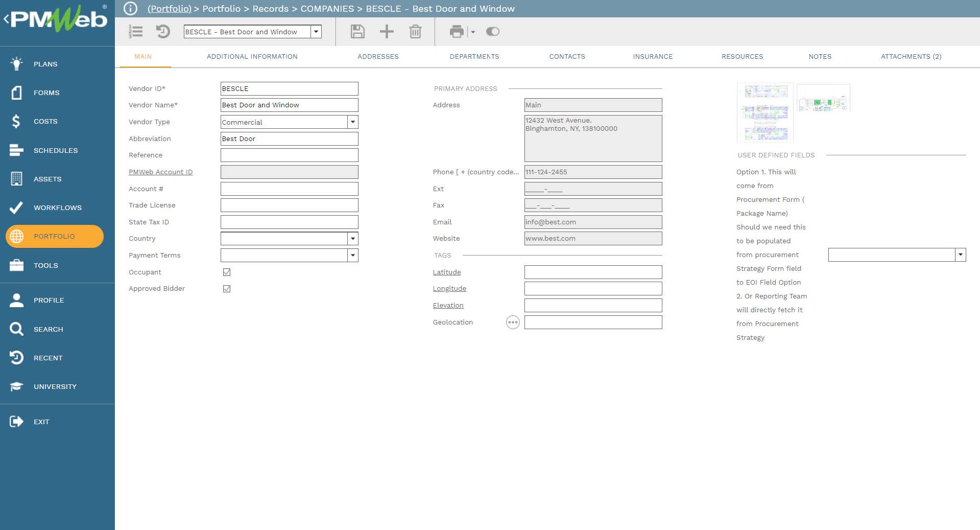The image size is (980, 530).
Task: Switch to the Addresses tab
Action: 378,57
